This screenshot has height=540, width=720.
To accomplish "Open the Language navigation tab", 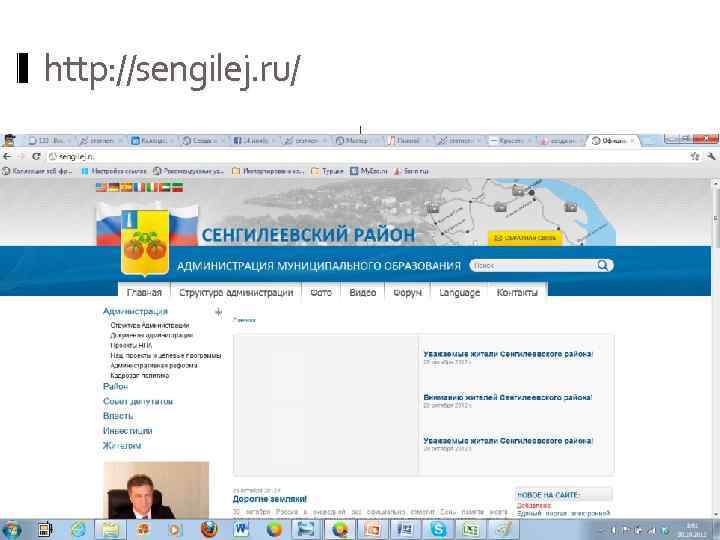I will (459, 292).
